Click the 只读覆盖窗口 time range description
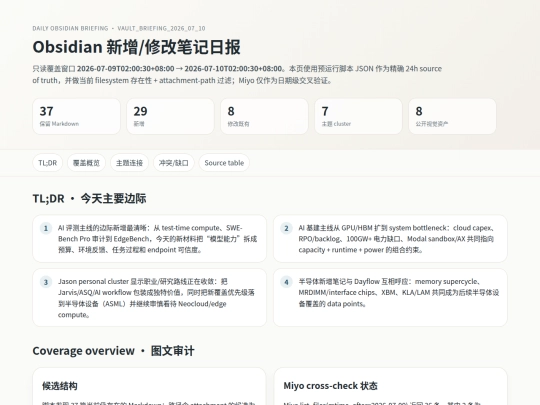 237,74
